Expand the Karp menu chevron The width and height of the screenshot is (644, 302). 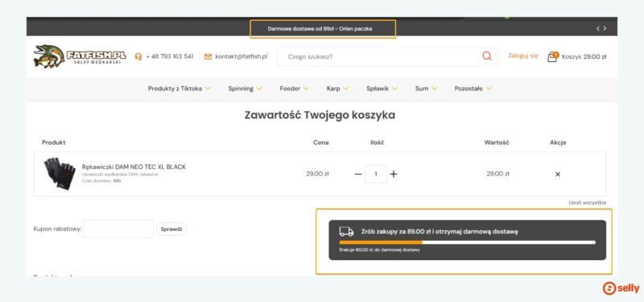(346, 89)
